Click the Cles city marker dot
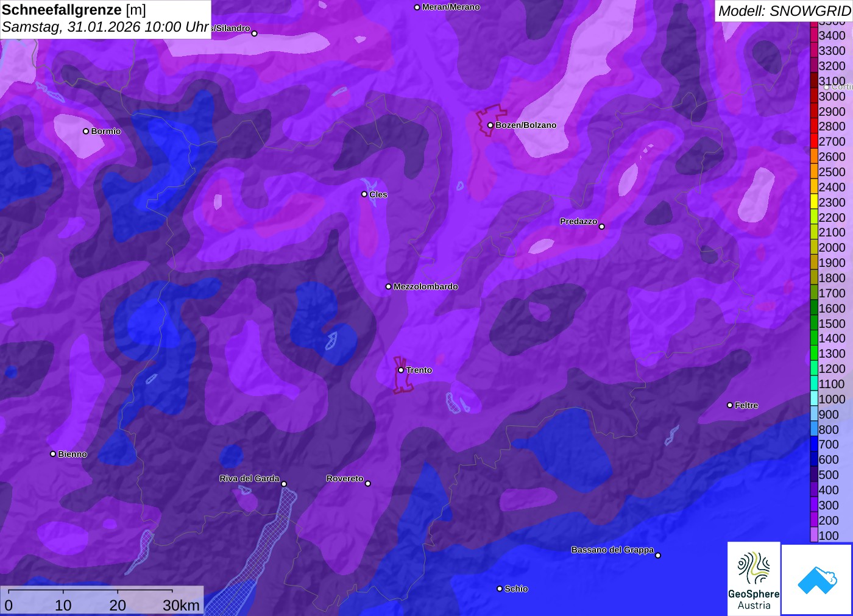 point(364,194)
